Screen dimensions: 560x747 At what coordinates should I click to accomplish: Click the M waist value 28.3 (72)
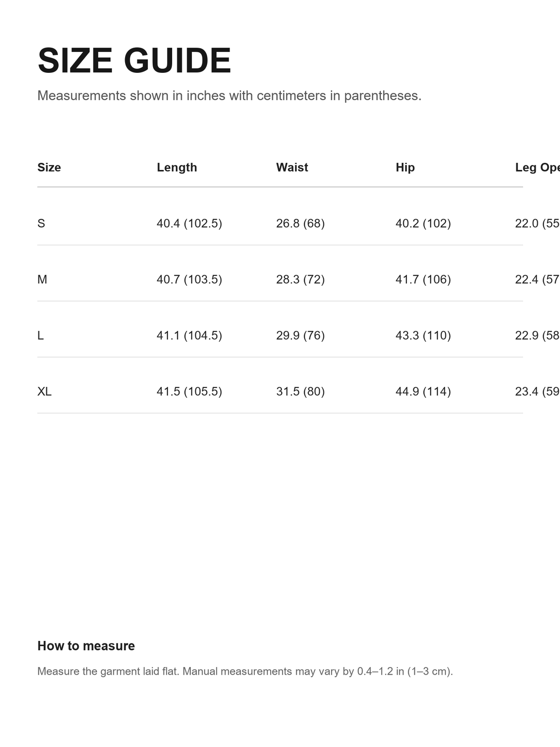[301, 279]
